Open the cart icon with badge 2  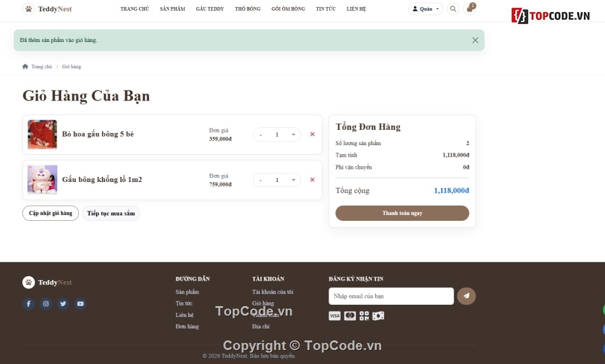(x=469, y=8)
